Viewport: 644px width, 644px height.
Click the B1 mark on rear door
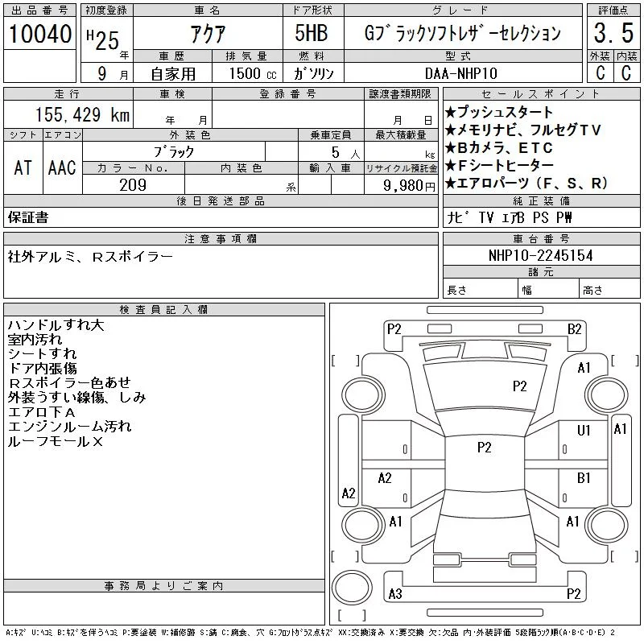tap(583, 478)
